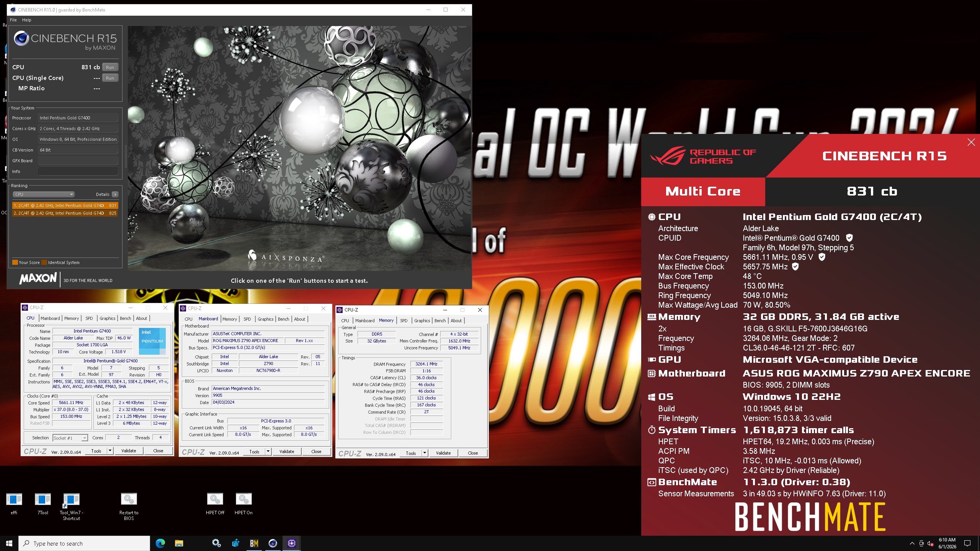Click the verified shield icon beside CPUID
980x551 pixels.
[x=849, y=238]
